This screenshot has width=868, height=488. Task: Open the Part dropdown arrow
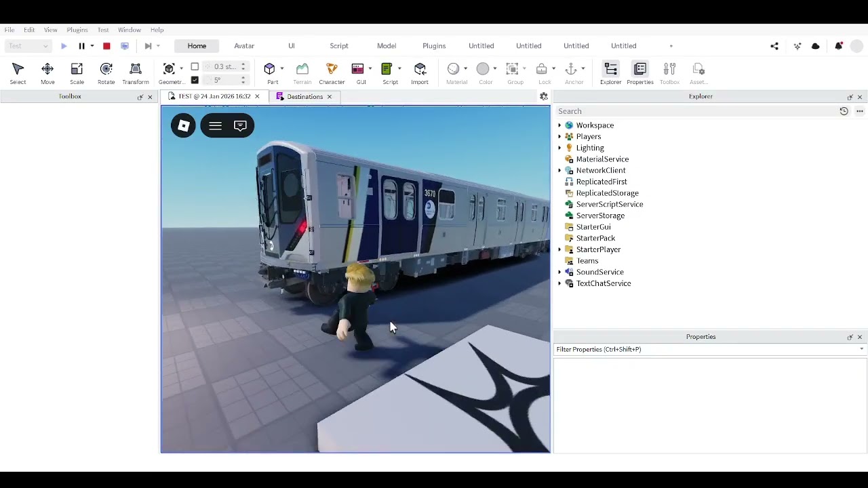(x=282, y=68)
